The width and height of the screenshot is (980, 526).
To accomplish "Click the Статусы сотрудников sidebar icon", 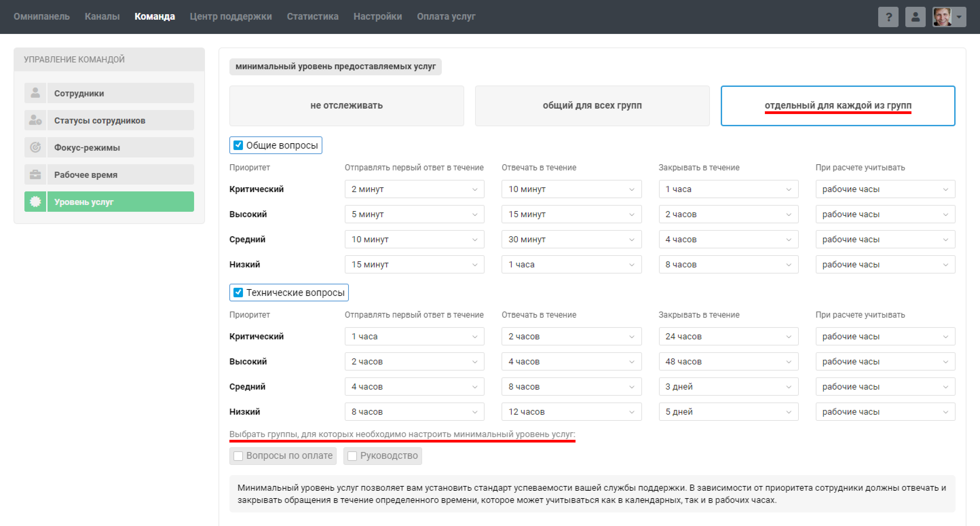I will coord(35,120).
